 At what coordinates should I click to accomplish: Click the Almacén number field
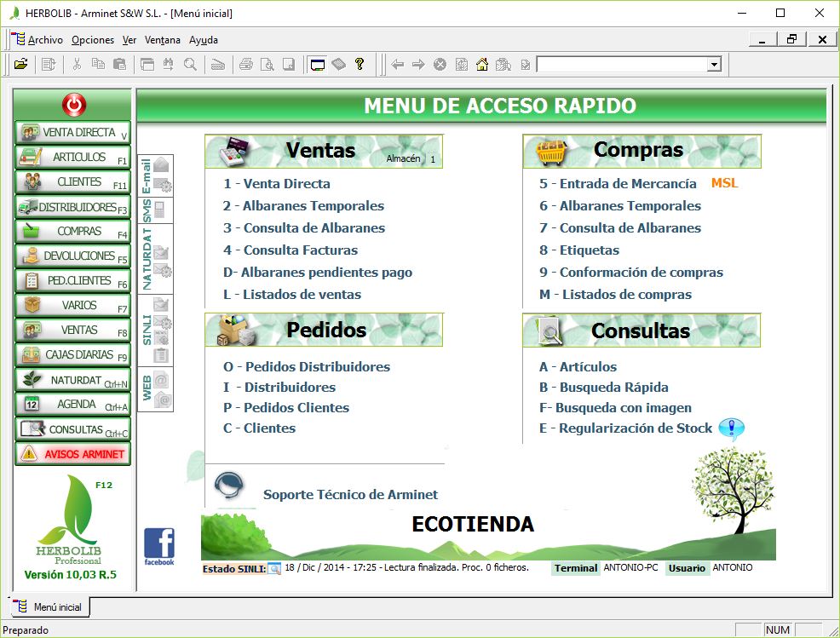[x=432, y=159]
